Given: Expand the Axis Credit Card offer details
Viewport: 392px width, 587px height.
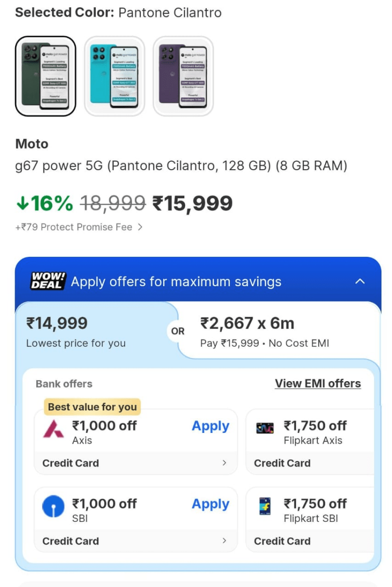Looking at the screenshot, I should [224, 463].
